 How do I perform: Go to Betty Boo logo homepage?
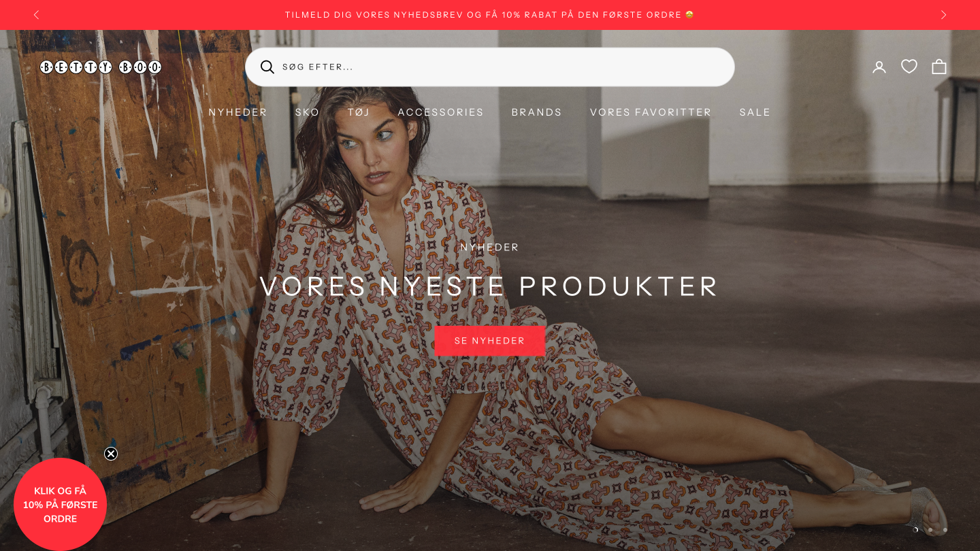pyautogui.click(x=101, y=67)
